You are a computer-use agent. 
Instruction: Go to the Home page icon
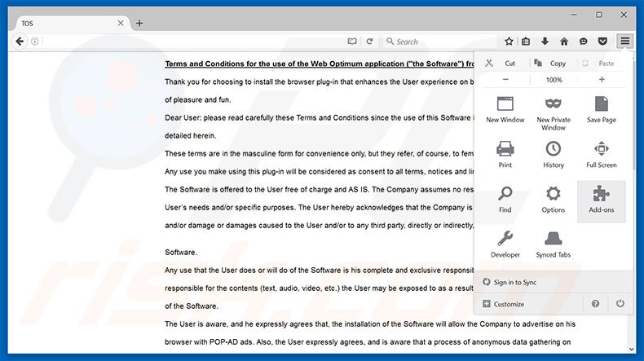564,41
